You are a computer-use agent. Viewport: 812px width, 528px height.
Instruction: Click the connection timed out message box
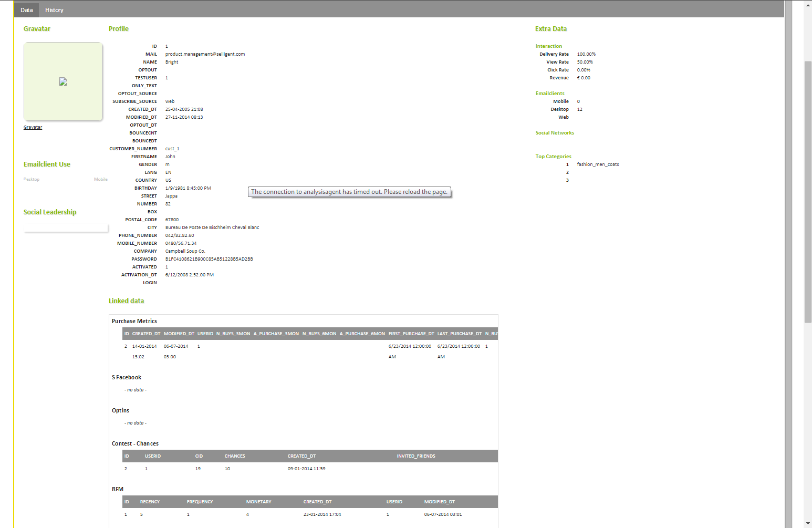tap(349, 192)
